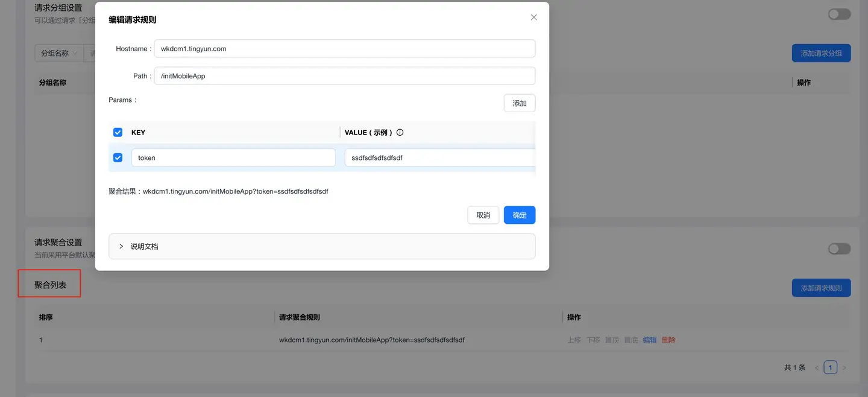This screenshot has width=868, height=397.
Task: Click the 添加请求分组 button
Action: coord(821,53)
